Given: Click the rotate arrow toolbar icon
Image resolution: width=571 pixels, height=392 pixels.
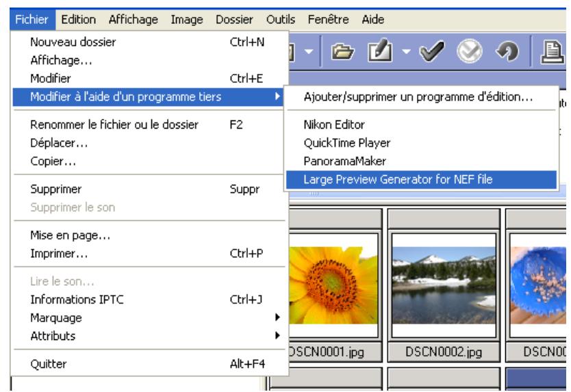Looking at the screenshot, I should (x=507, y=51).
